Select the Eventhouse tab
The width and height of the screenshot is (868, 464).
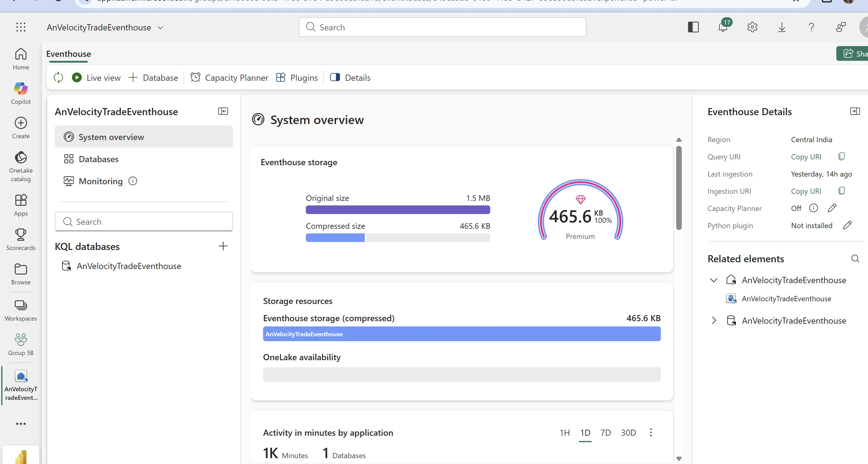pyautogui.click(x=69, y=54)
